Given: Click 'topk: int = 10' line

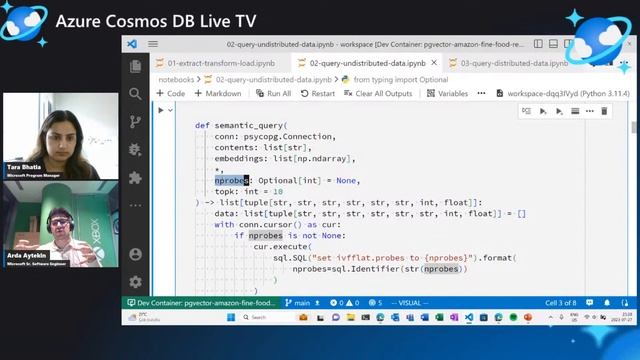Looking at the screenshot, I should click(x=249, y=191).
